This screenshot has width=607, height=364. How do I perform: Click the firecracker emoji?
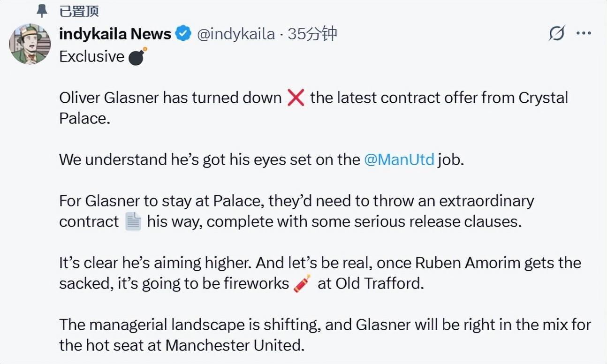[x=303, y=284]
